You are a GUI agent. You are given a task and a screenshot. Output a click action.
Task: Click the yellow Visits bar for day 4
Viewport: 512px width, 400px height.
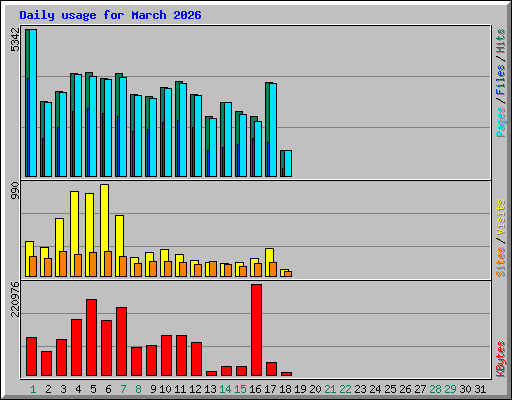74,223
